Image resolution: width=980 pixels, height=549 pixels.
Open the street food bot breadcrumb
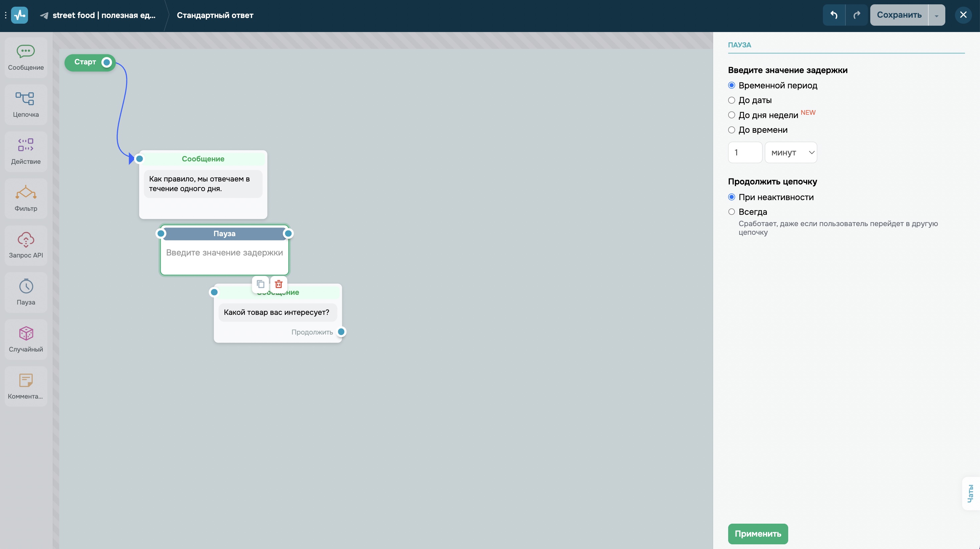pos(98,15)
